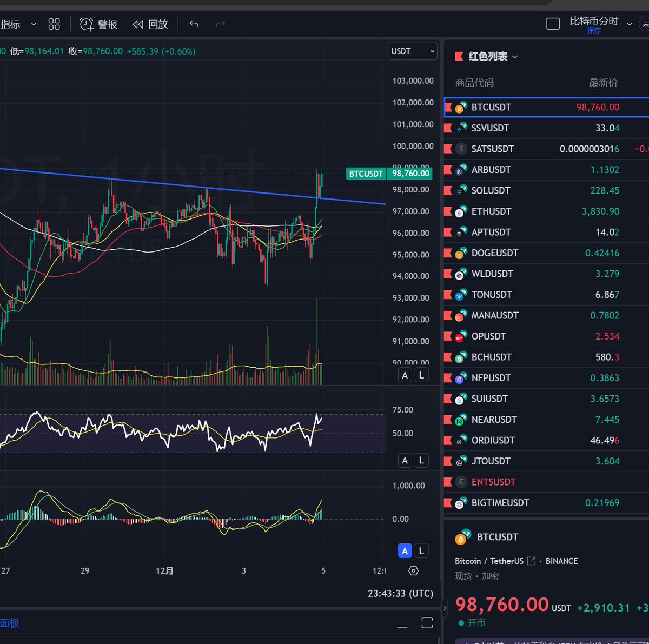Image resolution: width=649 pixels, height=644 pixels.
Task: Select WLDUSDT in watchlist
Action: [546, 274]
